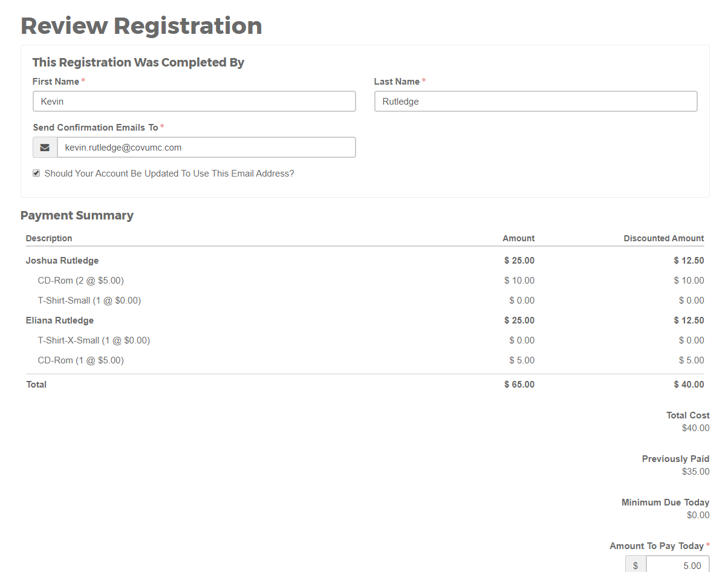Screen dimensions: 728x572
Task: Click the Discounted Amount column header
Action: coord(663,238)
